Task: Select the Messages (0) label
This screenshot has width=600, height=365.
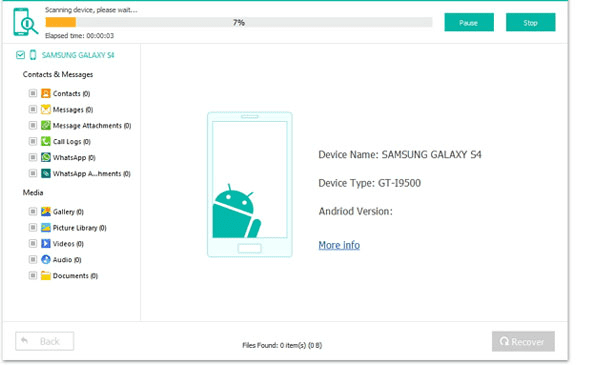Action: click(73, 109)
